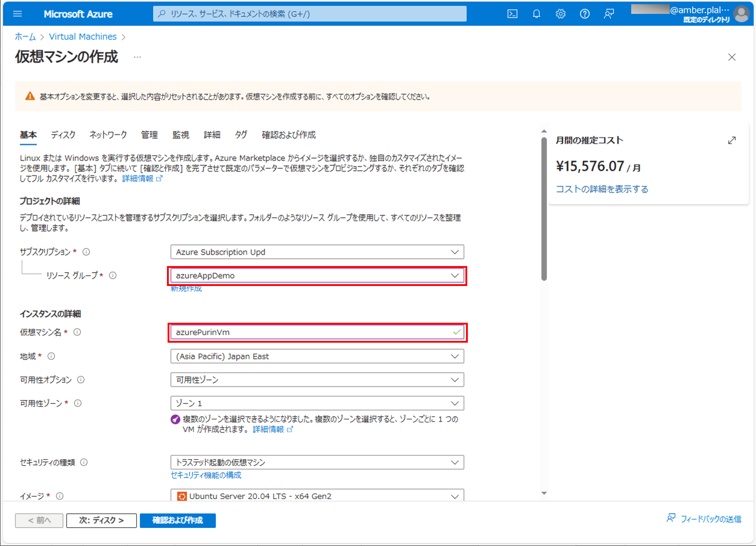Open the サブスクリプション dropdown
Image resolution: width=756 pixels, height=546 pixels.
click(317, 252)
